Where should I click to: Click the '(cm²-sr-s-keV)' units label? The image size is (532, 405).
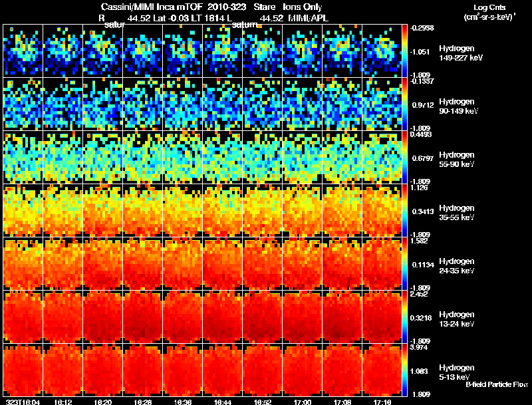click(x=489, y=17)
